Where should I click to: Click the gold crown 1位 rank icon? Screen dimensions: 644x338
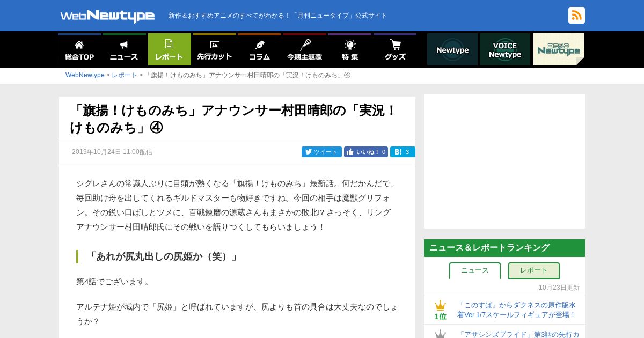[440, 310]
